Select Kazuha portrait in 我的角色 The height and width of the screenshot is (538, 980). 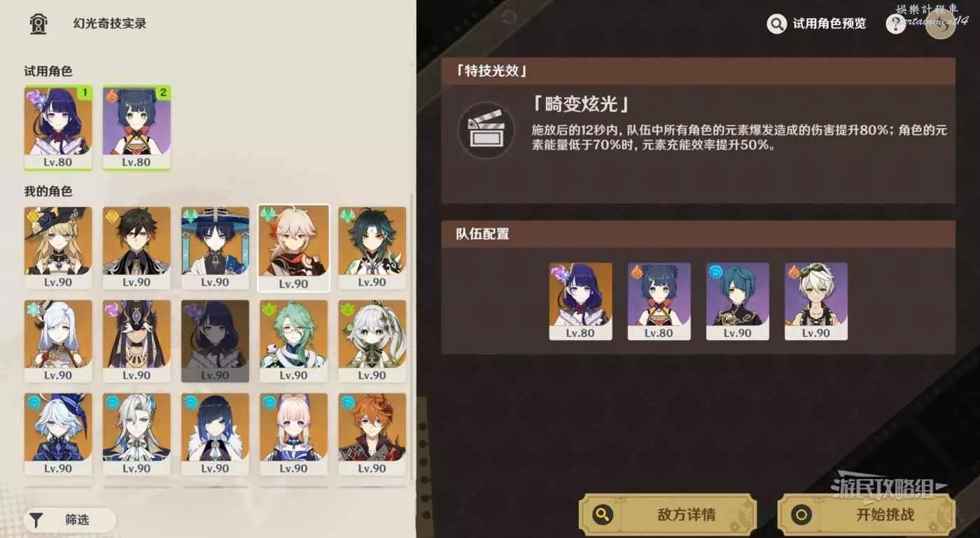[x=293, y=248]
